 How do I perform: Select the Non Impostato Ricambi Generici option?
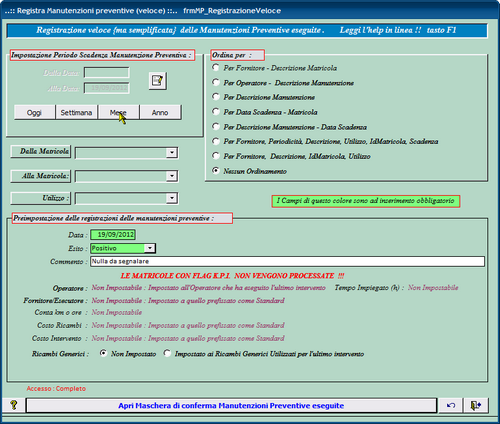(x=104, y=353)
